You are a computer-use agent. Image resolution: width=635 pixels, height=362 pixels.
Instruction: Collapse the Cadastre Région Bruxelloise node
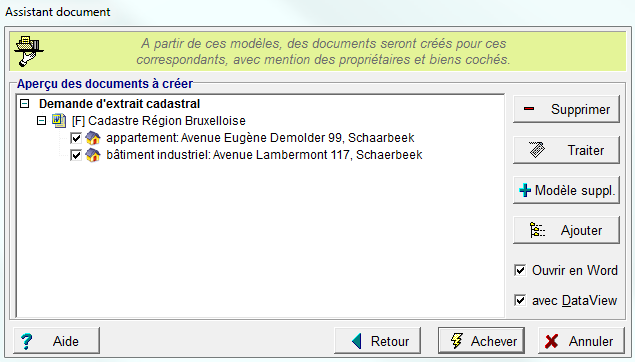tap(41, 121)
